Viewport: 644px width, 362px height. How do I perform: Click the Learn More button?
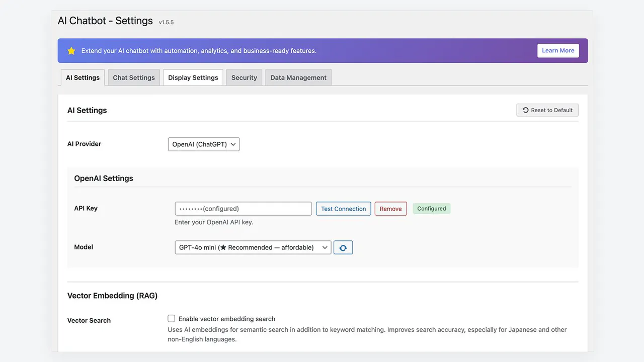[x=558, y=50]
